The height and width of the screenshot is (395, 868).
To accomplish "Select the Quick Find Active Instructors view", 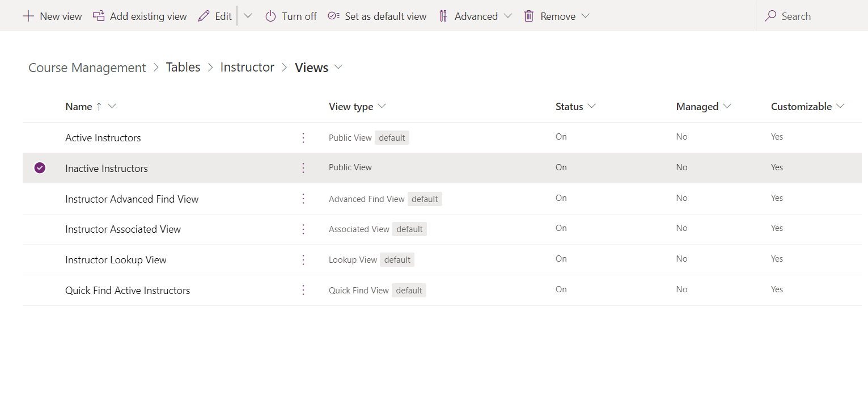I will click(128, 291).
